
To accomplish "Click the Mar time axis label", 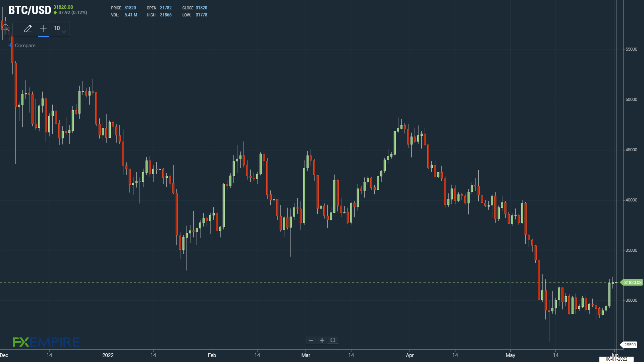I will (306, 355).
